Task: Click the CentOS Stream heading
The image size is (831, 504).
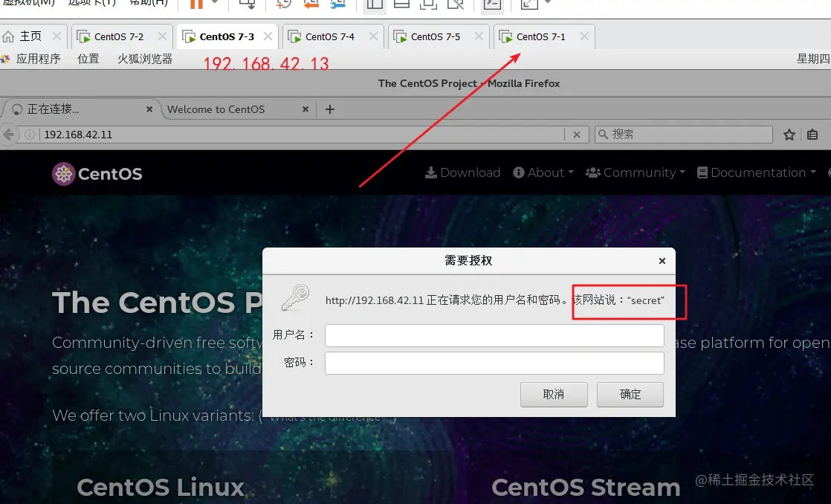Action: click(x=586, y=487)
